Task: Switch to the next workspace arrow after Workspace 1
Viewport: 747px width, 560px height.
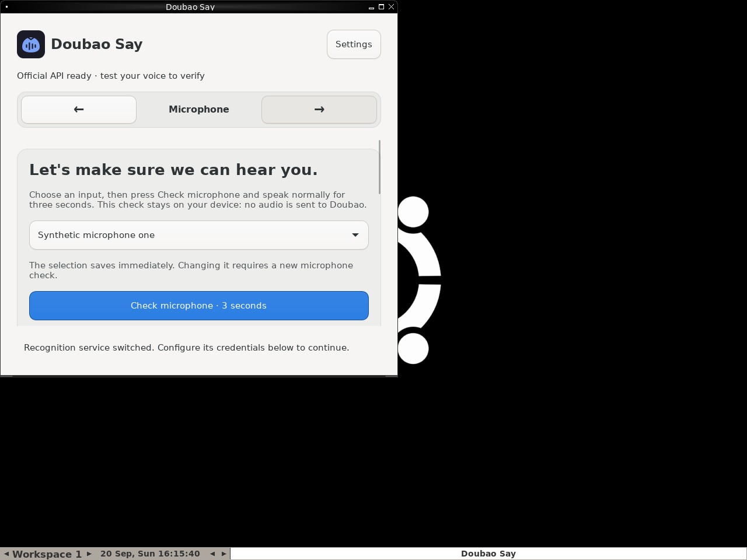Action: 89,554
